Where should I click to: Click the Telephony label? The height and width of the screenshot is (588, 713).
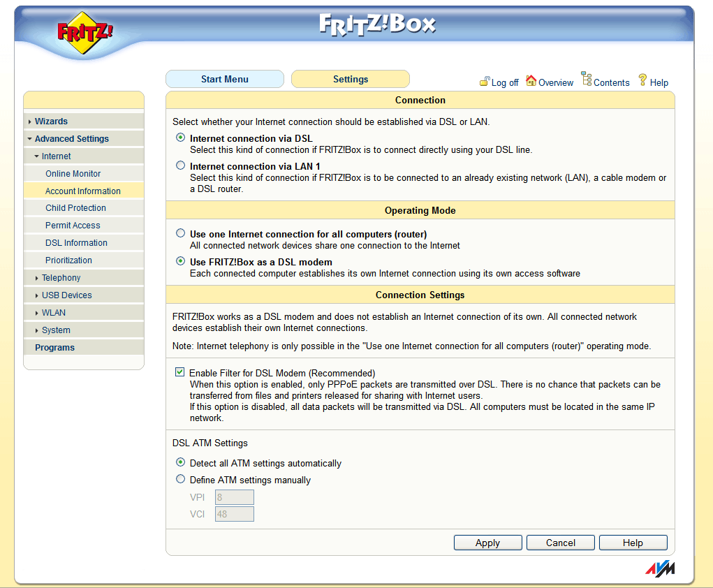pos(61,278)
